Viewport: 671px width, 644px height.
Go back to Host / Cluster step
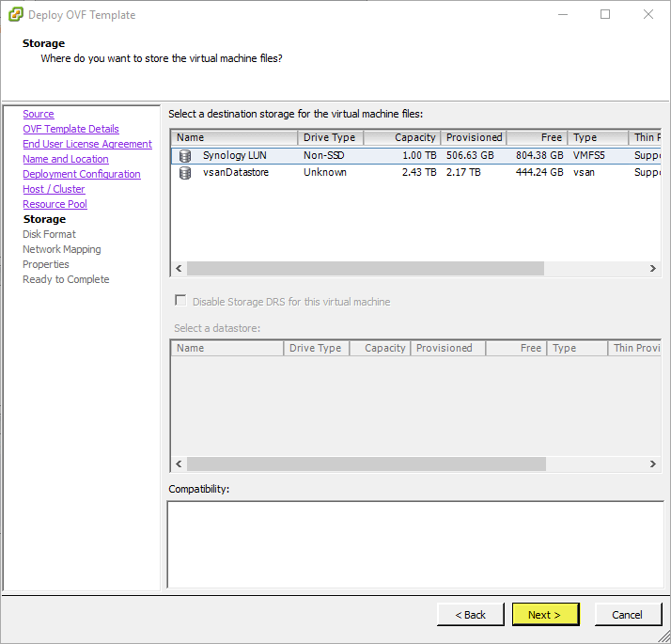(54, 189)
